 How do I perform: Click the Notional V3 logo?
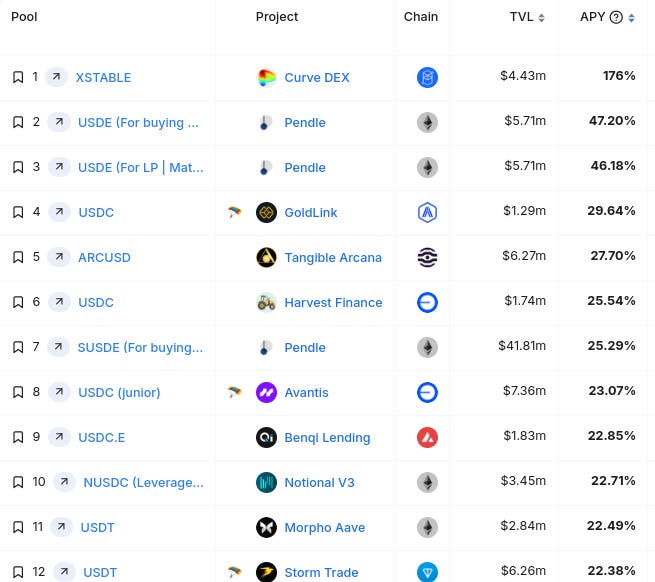[267, 483]
